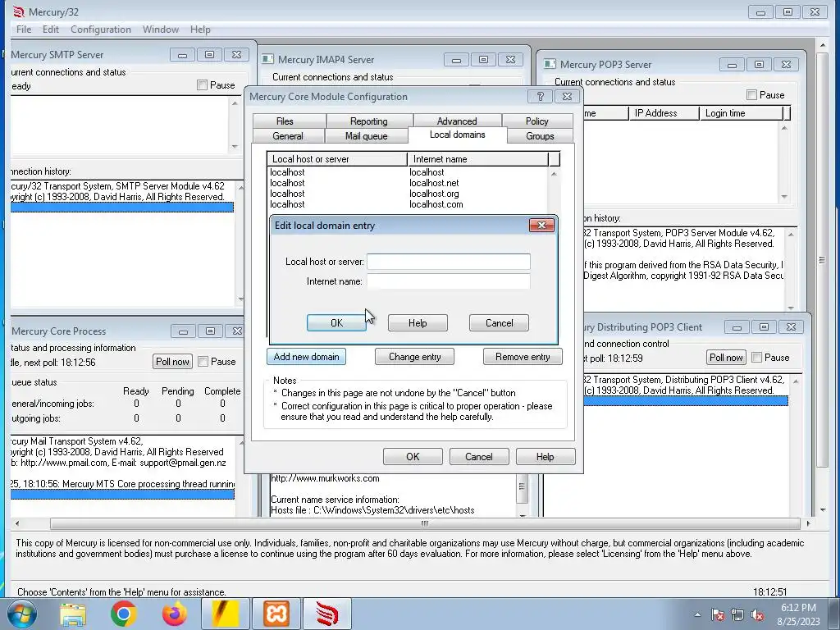Open yellow pencil editor taskbar app

coord(225,614)
